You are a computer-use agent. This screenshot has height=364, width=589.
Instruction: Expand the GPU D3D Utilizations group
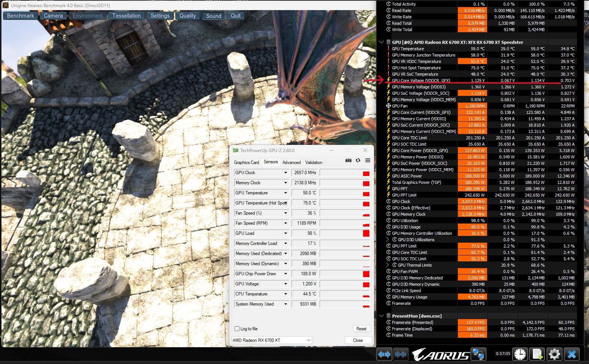[387, 240]
